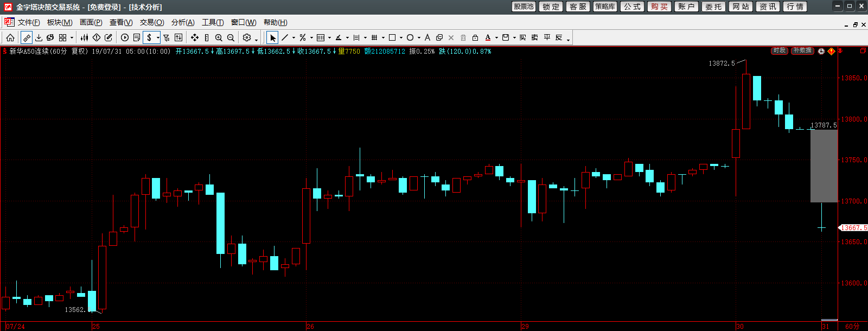Click the clock icon on chart header
Viewport: 868px width, 331px height.
click(x=821, y=51)
